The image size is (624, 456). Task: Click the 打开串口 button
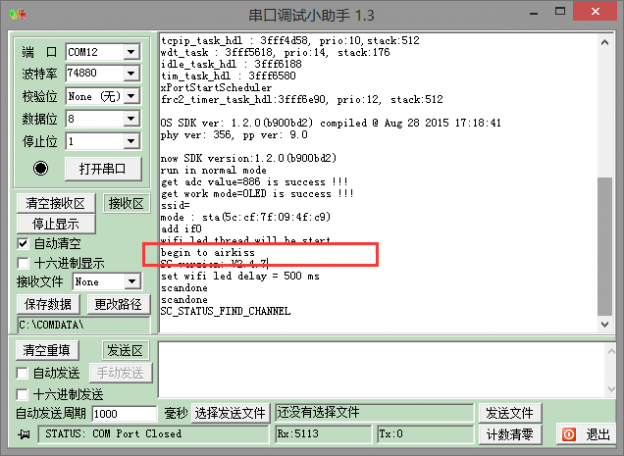point(103,169)
